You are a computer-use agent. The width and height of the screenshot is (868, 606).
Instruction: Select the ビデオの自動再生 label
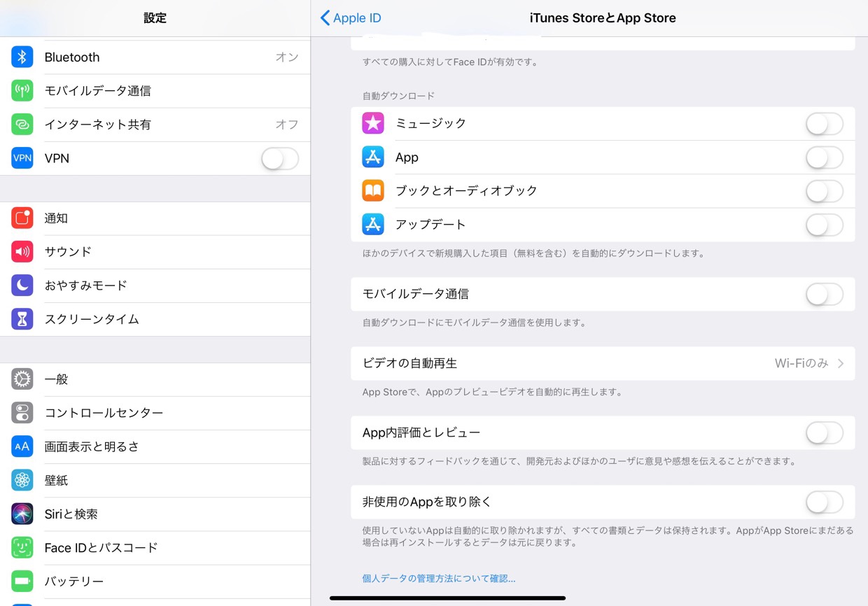pyautogui.click(x=409, y=363)
